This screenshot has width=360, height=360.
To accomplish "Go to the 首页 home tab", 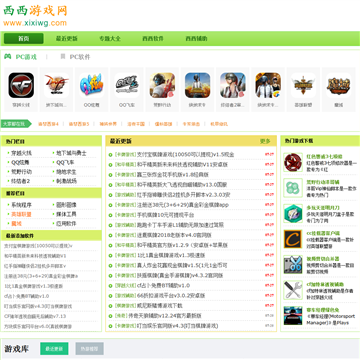I will [x=24, y=39].
